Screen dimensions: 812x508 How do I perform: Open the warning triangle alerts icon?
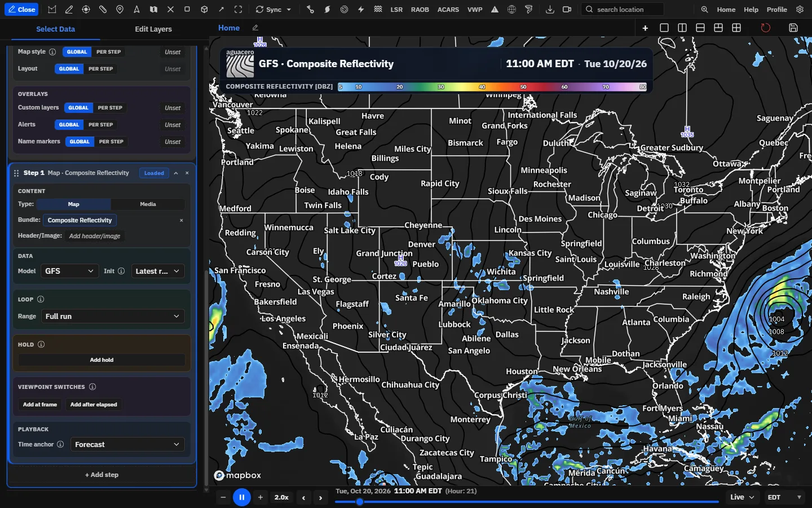tap(495, 10)
